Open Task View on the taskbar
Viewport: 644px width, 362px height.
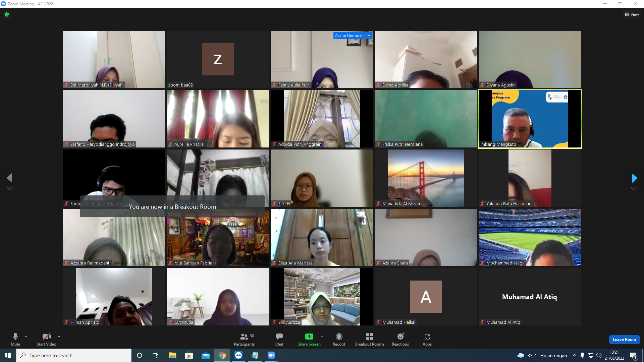tap(156, 355)
